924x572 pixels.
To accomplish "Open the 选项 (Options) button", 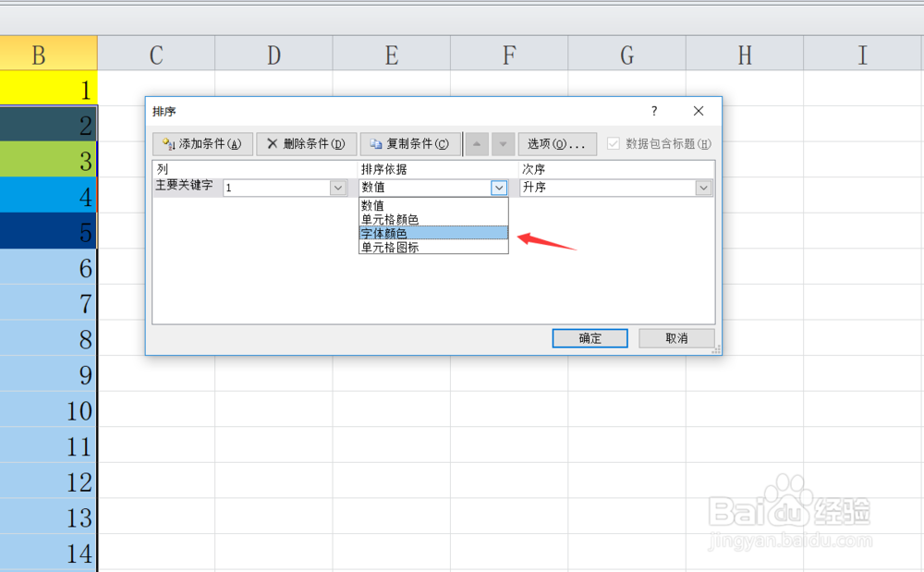I will coord(557,144).
